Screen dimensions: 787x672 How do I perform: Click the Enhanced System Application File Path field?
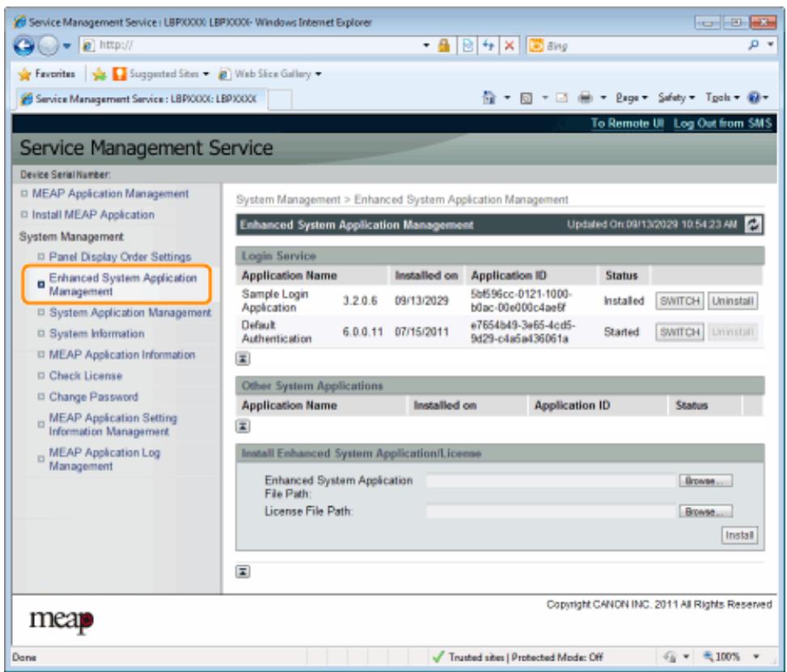[551, 481]
